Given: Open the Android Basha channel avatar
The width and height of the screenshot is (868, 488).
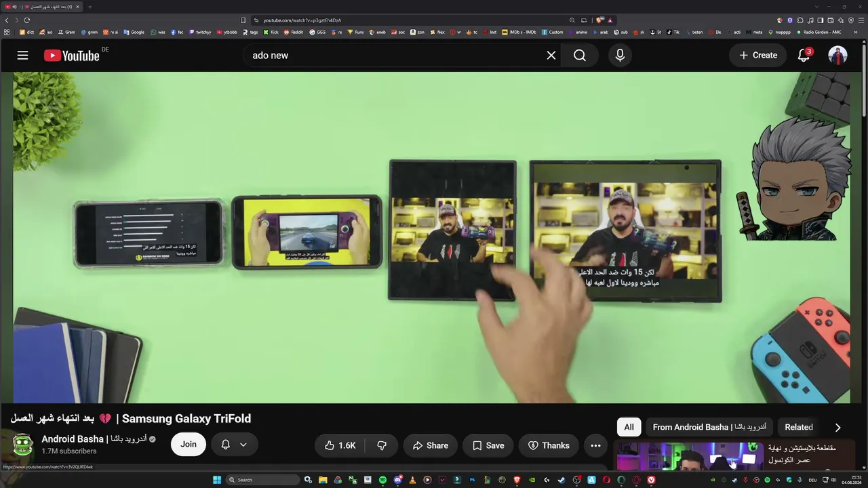Looking at the screenshot, I should click(x=23, y=445).
